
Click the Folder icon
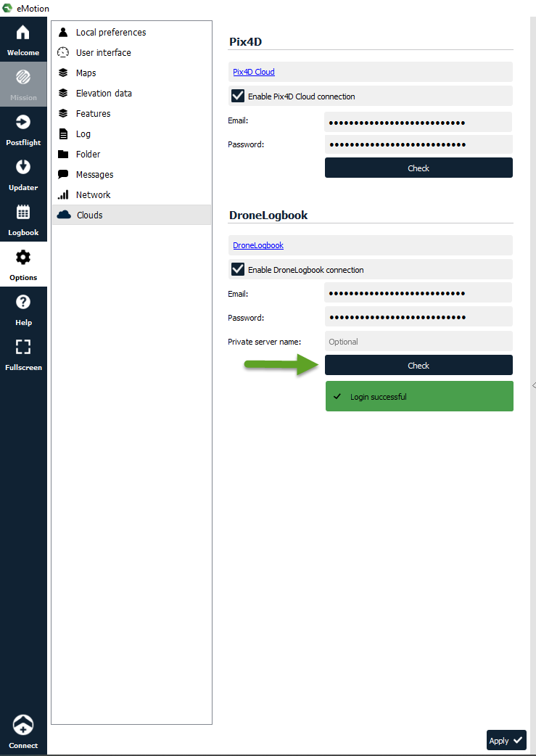(x=63, y=155)
